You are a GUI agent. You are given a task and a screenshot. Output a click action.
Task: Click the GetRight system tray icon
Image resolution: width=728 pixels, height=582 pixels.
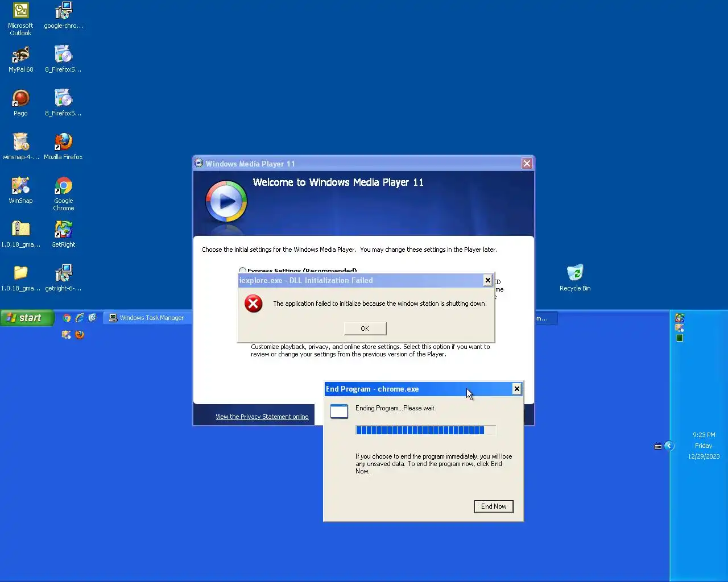679,318
